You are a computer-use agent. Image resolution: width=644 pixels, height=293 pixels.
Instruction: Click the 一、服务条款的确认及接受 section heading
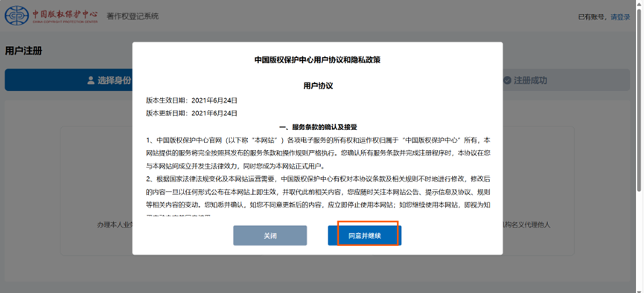tap(317, 127)
